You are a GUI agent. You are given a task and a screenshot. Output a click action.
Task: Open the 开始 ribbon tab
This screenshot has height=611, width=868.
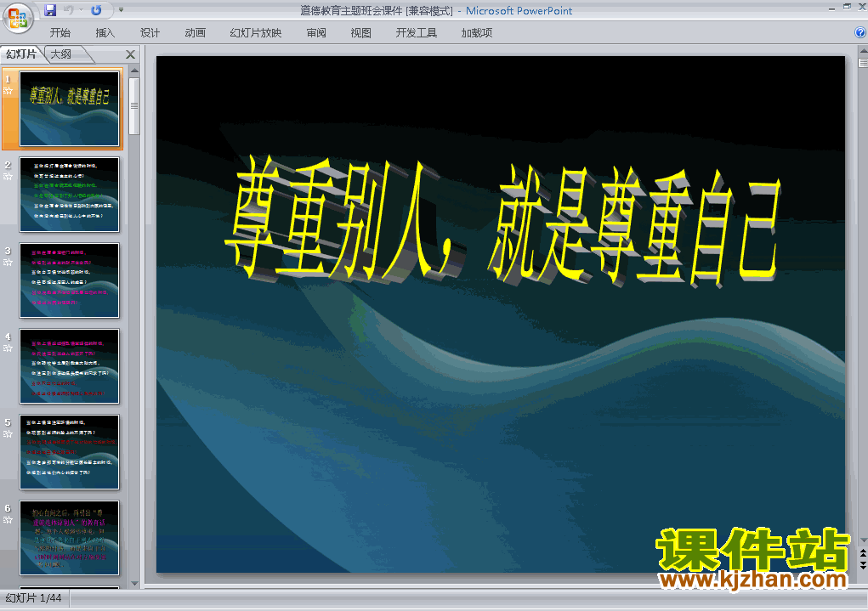(60, 32)
